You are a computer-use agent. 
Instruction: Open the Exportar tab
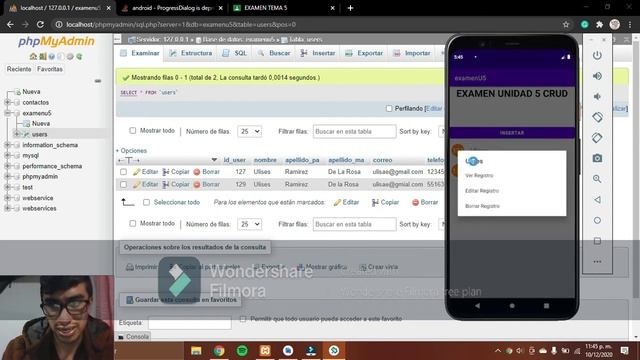(364, 53)
